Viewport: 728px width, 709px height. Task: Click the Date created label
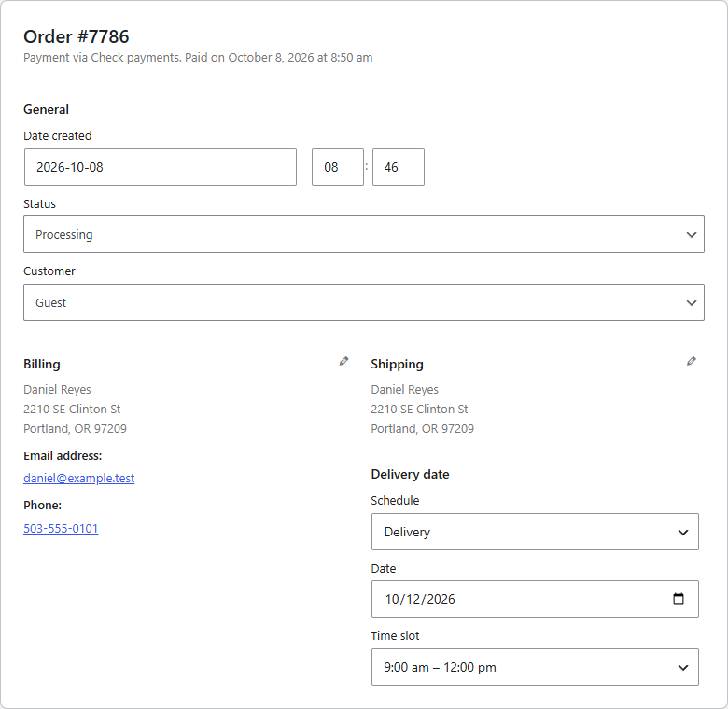[x=58, y=136]
